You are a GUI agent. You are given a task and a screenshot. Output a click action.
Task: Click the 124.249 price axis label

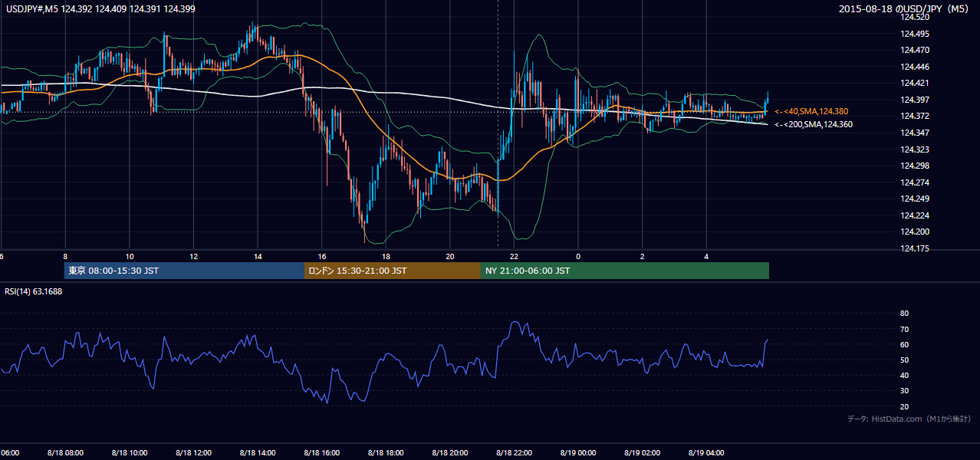[916, 199]
